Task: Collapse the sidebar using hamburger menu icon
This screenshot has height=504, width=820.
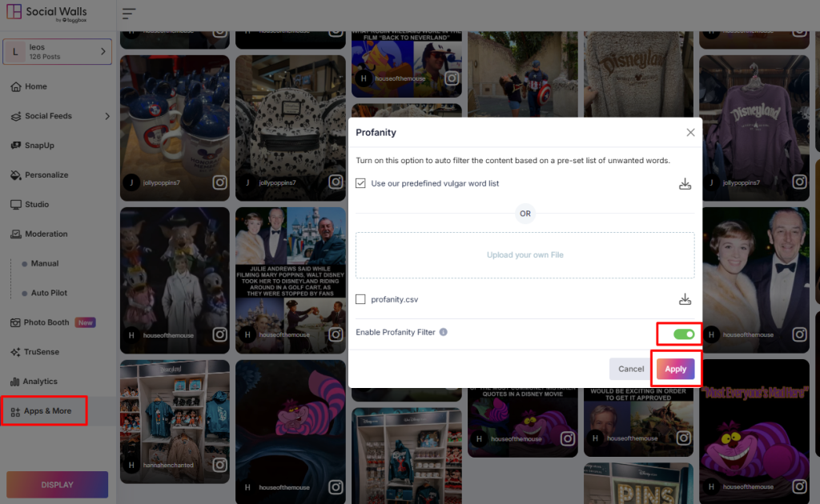Action: tap(129, 14)
